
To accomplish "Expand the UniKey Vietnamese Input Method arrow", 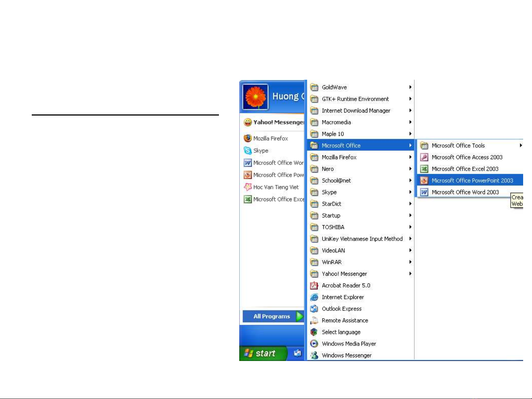I will (x=410, y=239).
